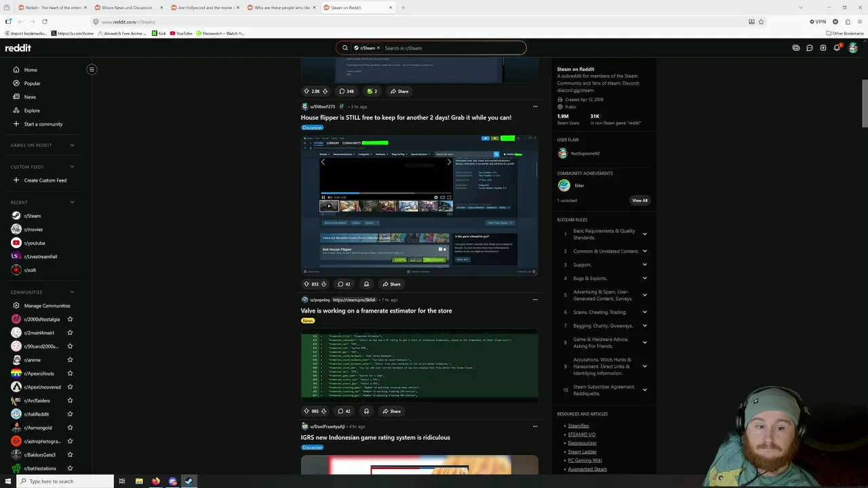Click the reddit logo in the header
868x488 pixels.
tap(18, 48)
